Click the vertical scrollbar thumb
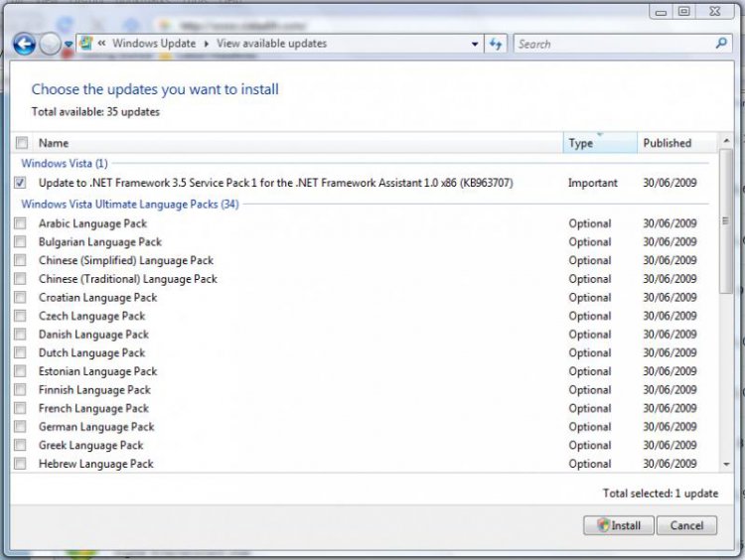 (726, 220)
